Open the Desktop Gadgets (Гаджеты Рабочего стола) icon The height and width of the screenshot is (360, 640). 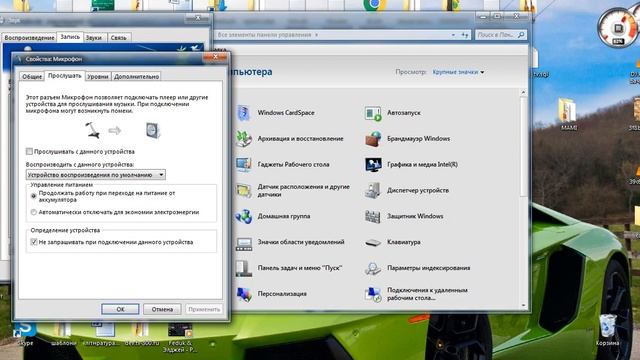244,164
